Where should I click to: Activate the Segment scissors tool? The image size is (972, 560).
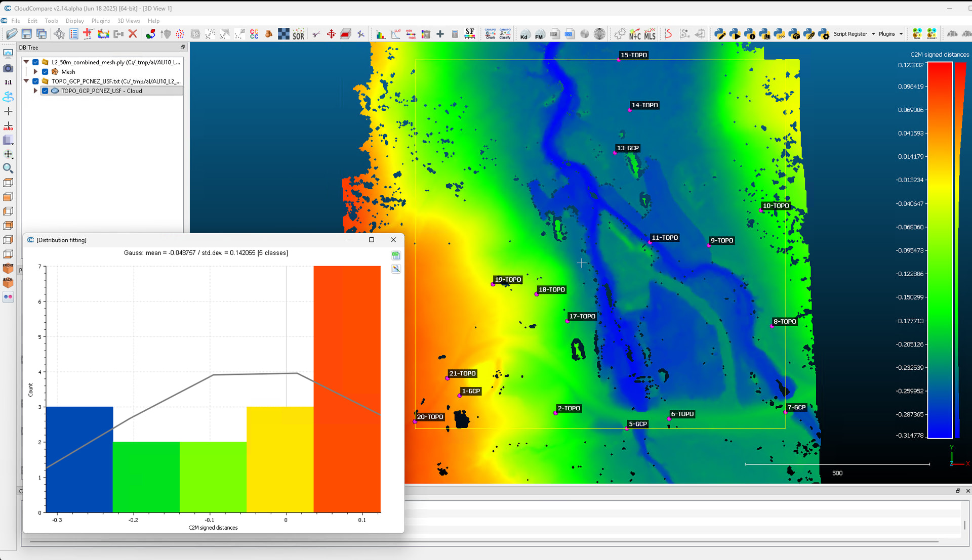point(316,34)
